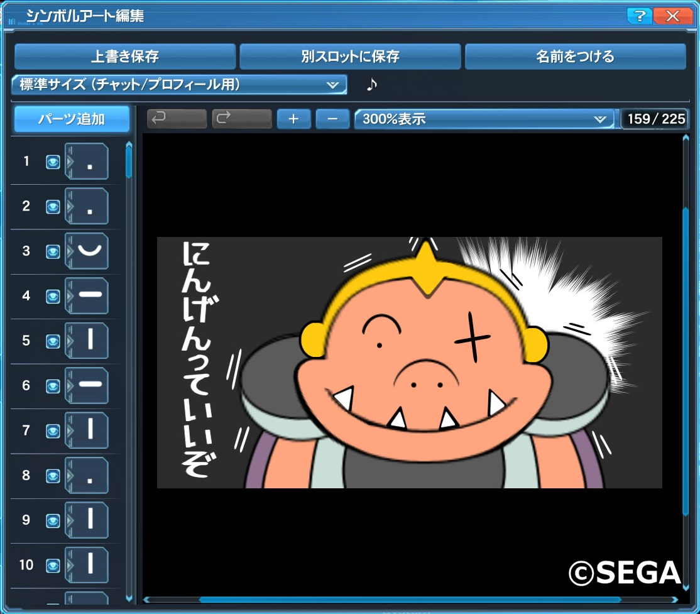Click the redo arrow button
The height and width of the screenshot is (614, 700).
tap(241, 119)
